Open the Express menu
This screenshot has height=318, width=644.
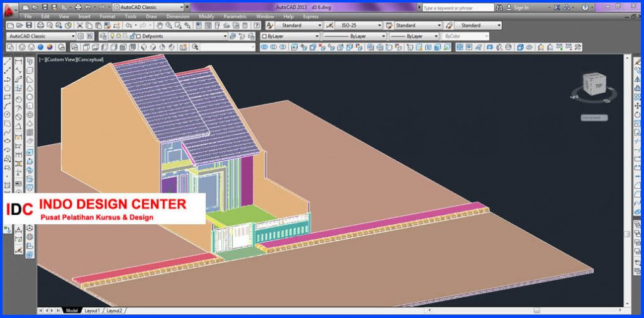(311, 16)
